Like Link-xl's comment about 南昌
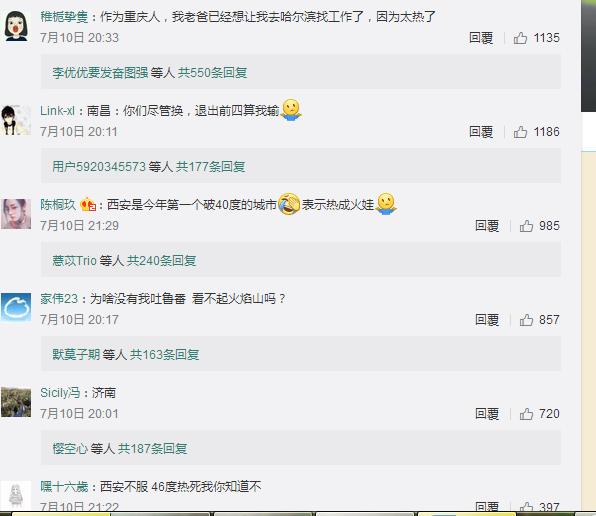The image size is (596, 516). pos(520,132)
